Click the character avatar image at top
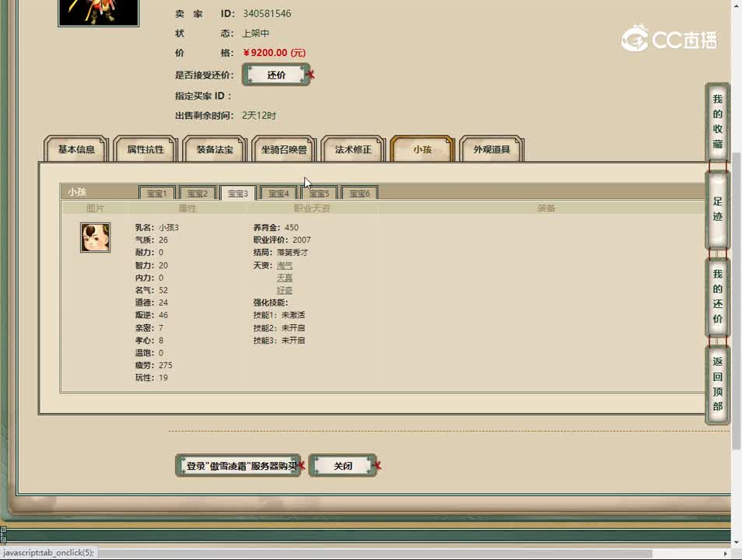Viewport: 742px width, 560px height. (x=99, y=12)
